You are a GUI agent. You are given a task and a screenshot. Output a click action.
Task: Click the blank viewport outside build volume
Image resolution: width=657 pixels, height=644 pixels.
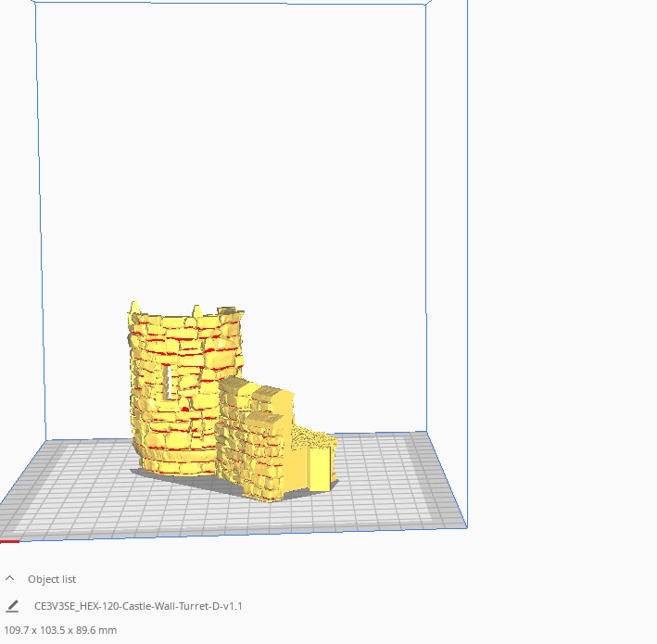[562, 251]
